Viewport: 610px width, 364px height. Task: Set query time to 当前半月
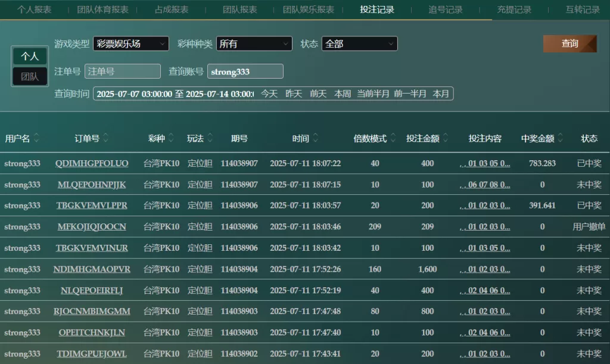(373, 94)
